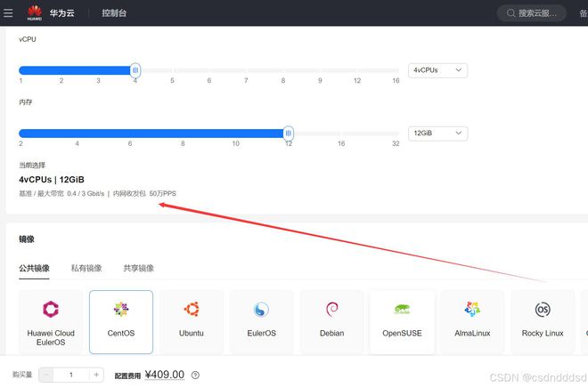Open the hamburger navigation menu
The width and height of the screenshot is (588, 388).
8,12
